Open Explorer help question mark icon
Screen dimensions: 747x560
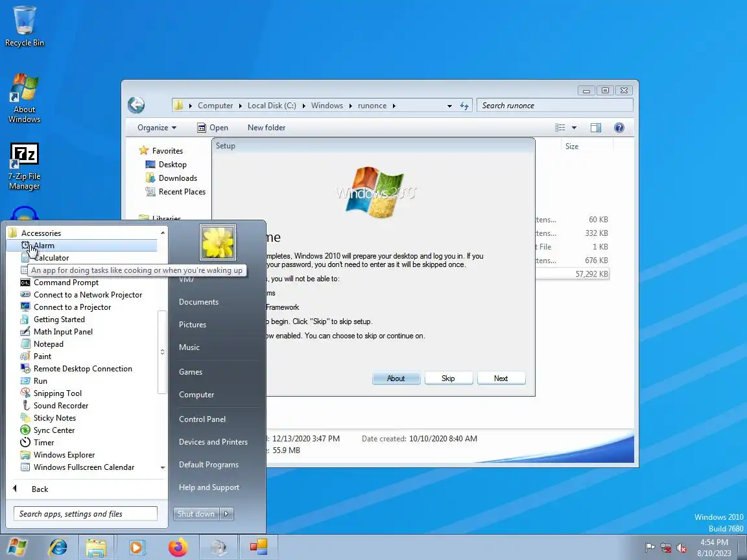tap(619, 128)
